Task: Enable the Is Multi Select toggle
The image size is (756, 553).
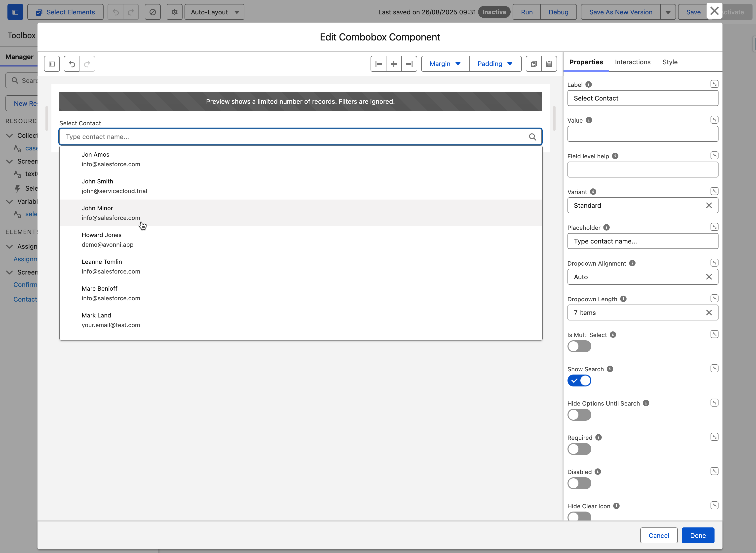Action: [579, 346]
